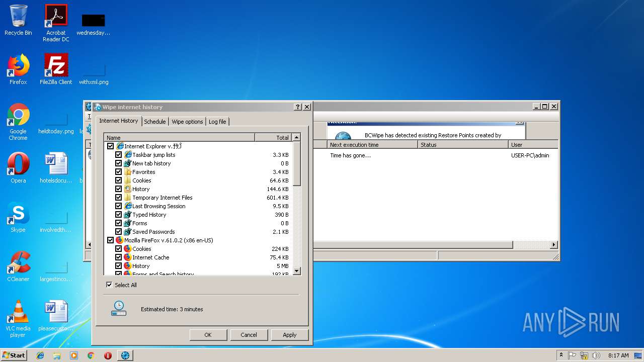Open Acrobat Reader DC desktop shortcut
The width and height of the screenshot is (644, 362).
pos(56,23)
